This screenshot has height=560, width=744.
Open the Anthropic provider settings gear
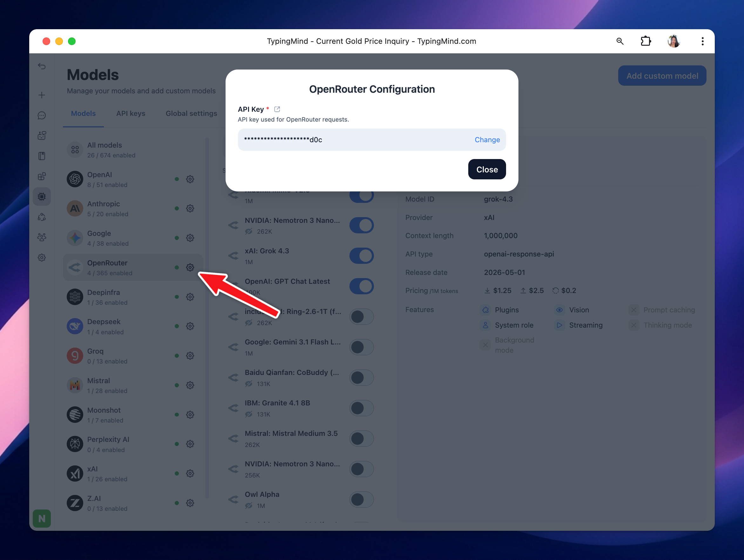click(x=190, y=208)
